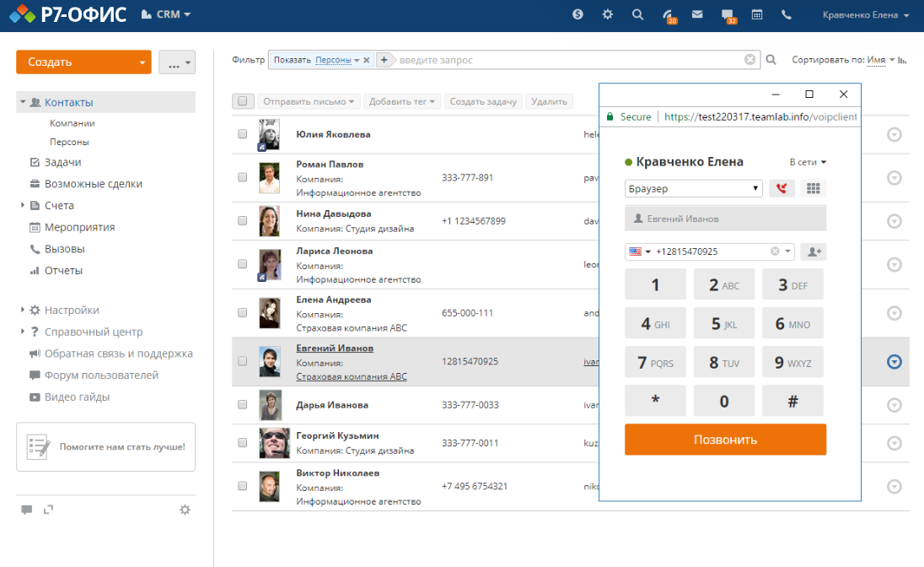Viewport: 924px width, 567px height.
Task: Open the Mail envelope icon in header
Action: click(697, 14)
